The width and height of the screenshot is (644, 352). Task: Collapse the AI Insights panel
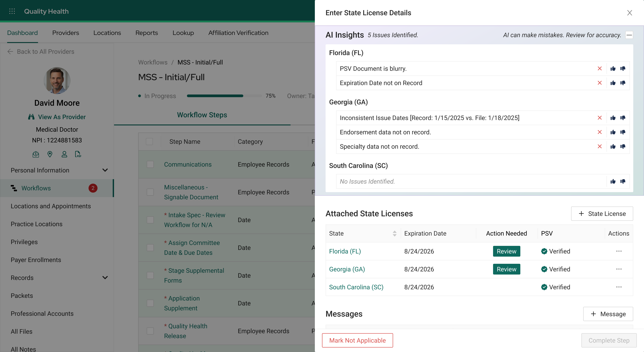point(629,35)
